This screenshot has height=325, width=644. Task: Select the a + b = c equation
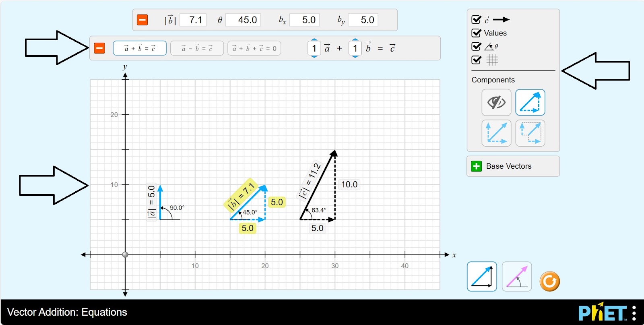[140, 48]
